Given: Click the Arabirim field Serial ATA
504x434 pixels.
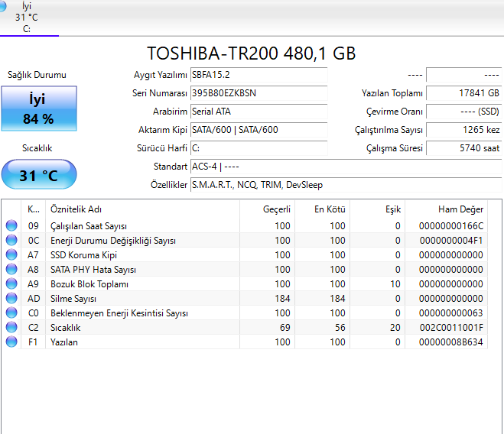Looking at the screenshot, I should [259, 112].
